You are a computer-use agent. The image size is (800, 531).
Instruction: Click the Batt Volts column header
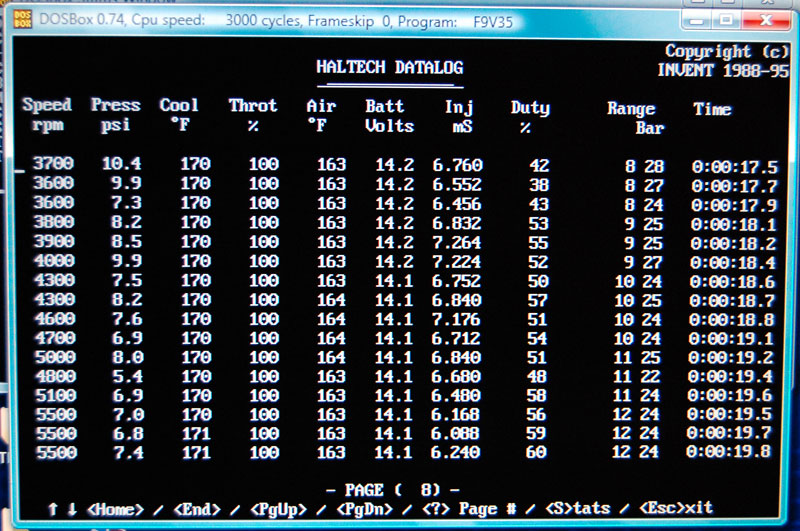click(x=389, y=116)
